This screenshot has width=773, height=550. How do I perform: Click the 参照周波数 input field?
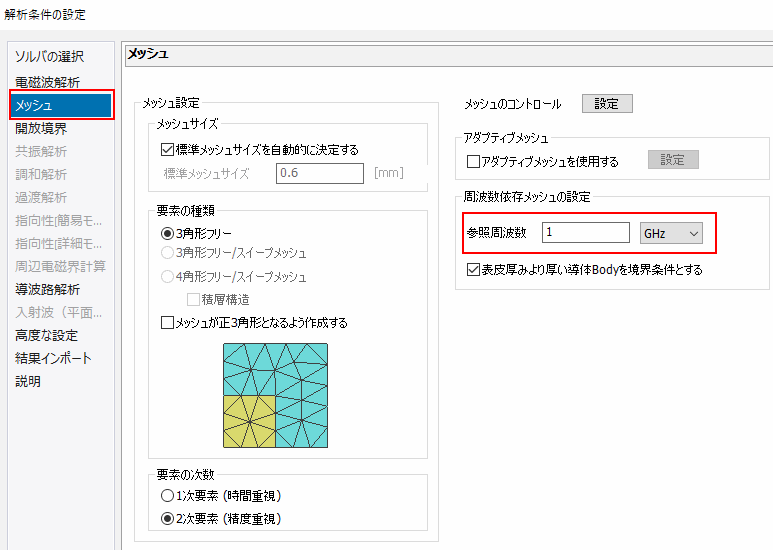(x=585, y=233)
